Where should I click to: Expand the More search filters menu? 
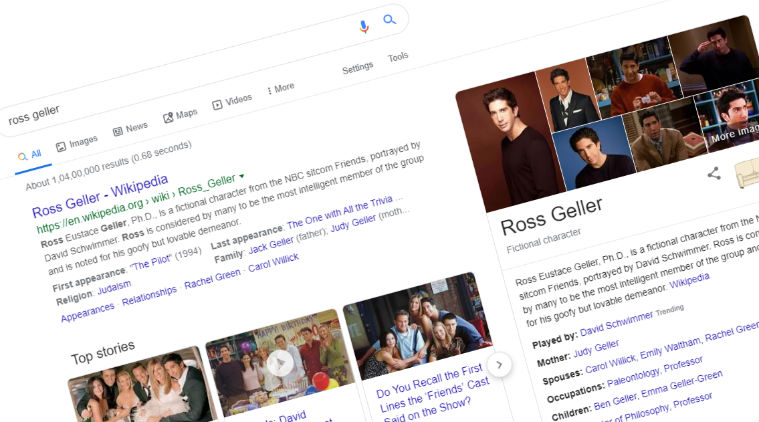pyautogui.click(x=281, y=89)
